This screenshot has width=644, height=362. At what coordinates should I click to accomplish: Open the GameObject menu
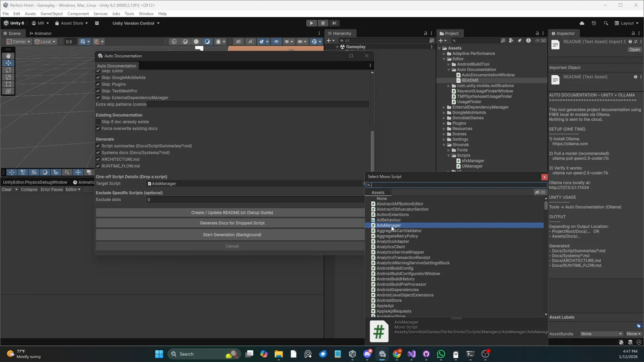(x=52, y=14)
